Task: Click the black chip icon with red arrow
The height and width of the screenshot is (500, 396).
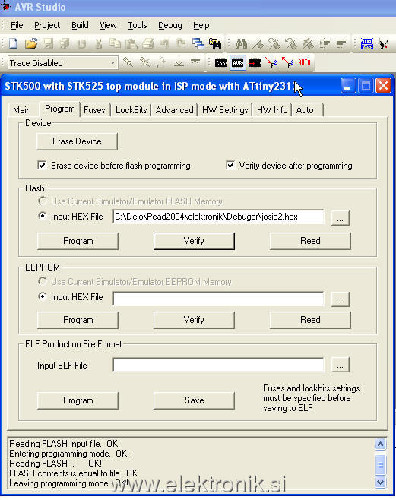Action: [x=255, y=63]
